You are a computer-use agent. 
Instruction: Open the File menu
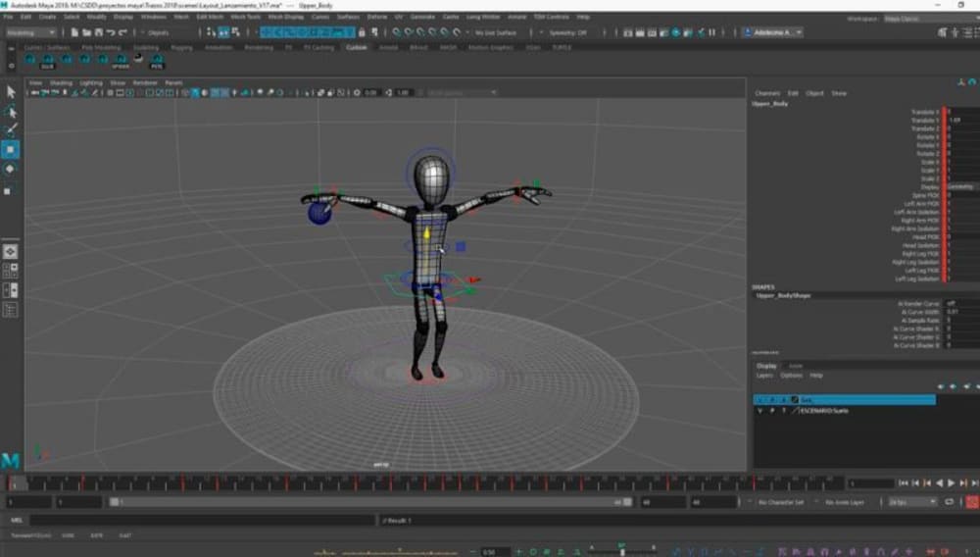(x=8, y=17)
